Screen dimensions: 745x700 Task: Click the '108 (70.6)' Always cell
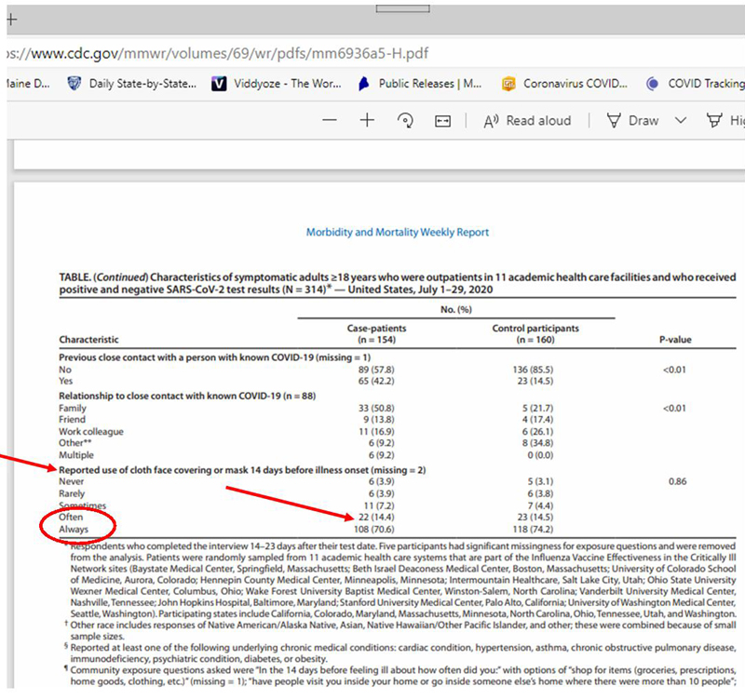pyautogui.click(x=374, y=529)
